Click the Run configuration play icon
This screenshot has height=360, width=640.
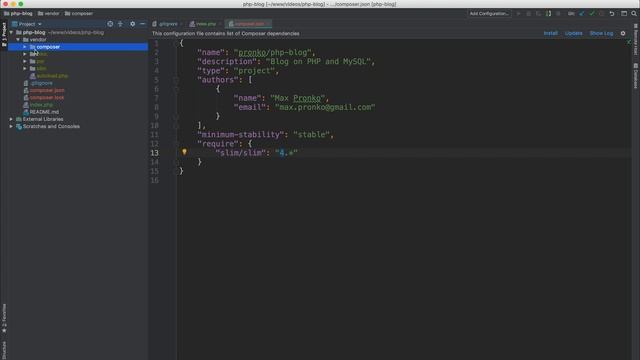pos(518,13)
